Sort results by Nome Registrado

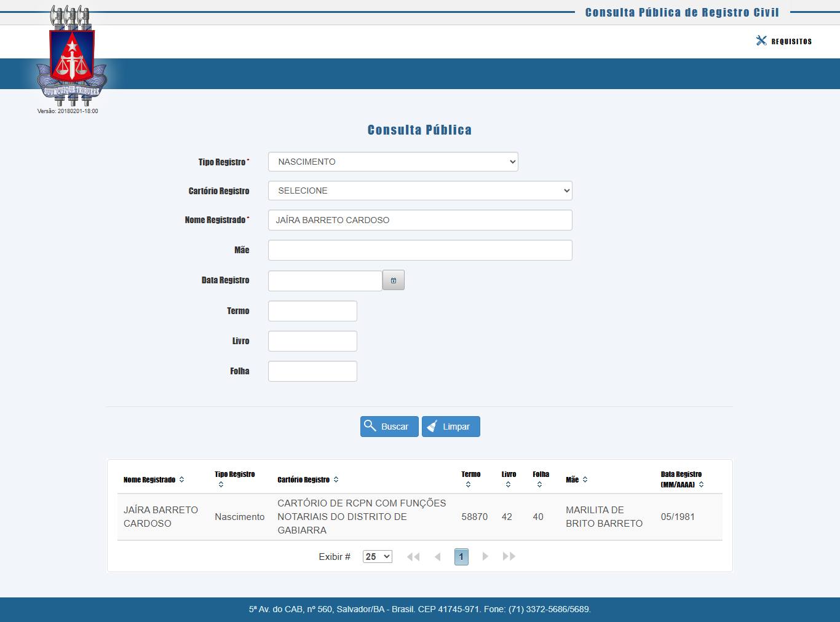[181, 480]
